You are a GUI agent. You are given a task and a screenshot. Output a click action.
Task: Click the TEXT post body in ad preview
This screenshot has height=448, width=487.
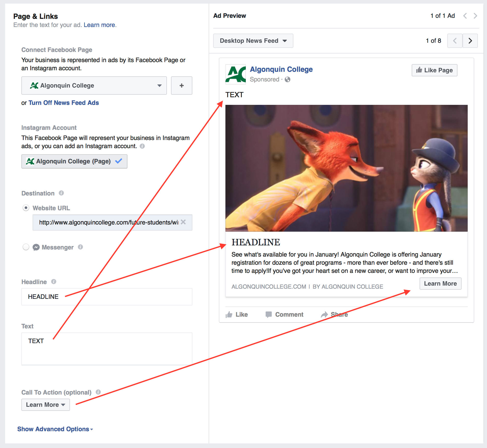[x=234, y=95]
